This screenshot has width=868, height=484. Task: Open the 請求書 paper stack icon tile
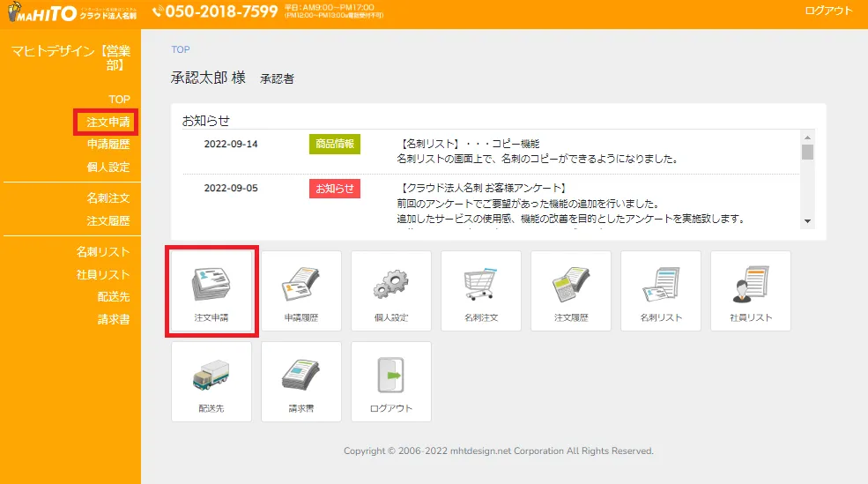click(301, 382)
